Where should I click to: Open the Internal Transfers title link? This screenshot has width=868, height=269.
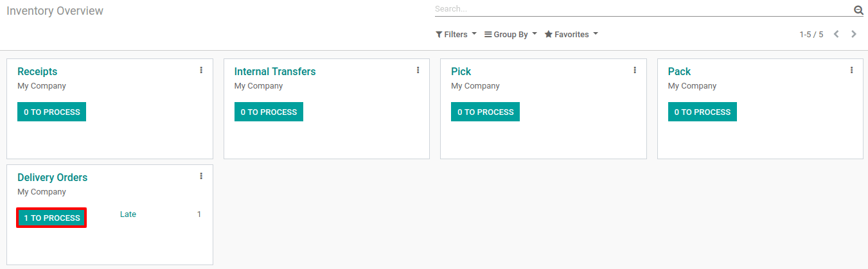(x=275, y=71)
